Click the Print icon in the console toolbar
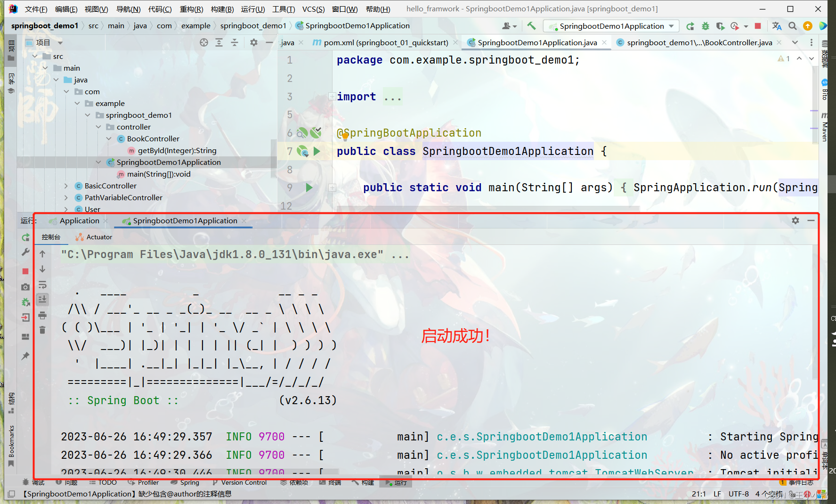Image resolution: width=836 pixels, height=504 pixels. (x=42, y=315)
